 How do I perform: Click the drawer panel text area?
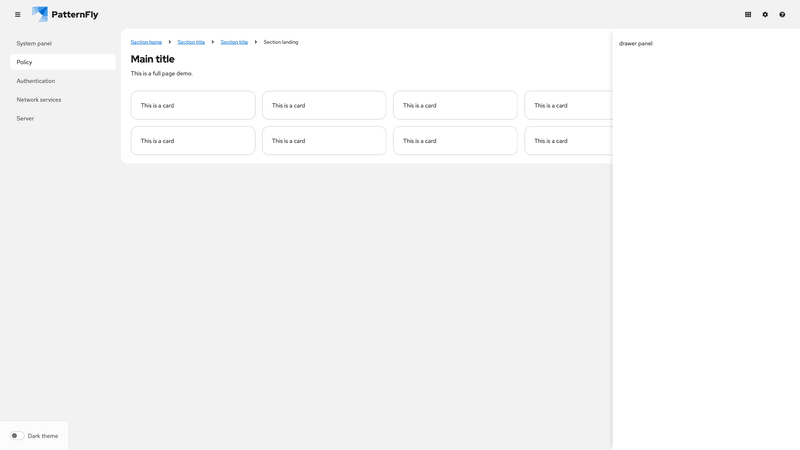click(x=636, y=44)
